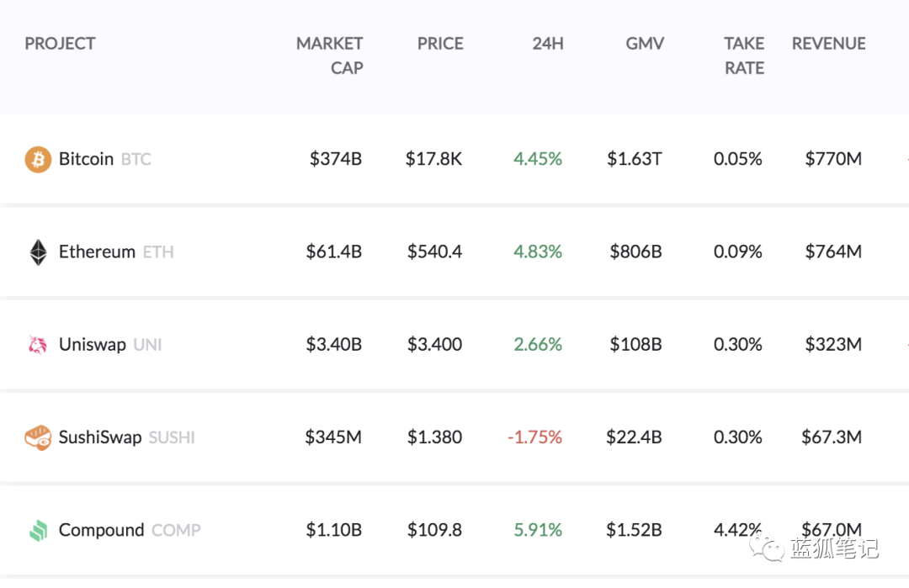
Task: Open the SushiSwap project link
Action: [100, 437]
